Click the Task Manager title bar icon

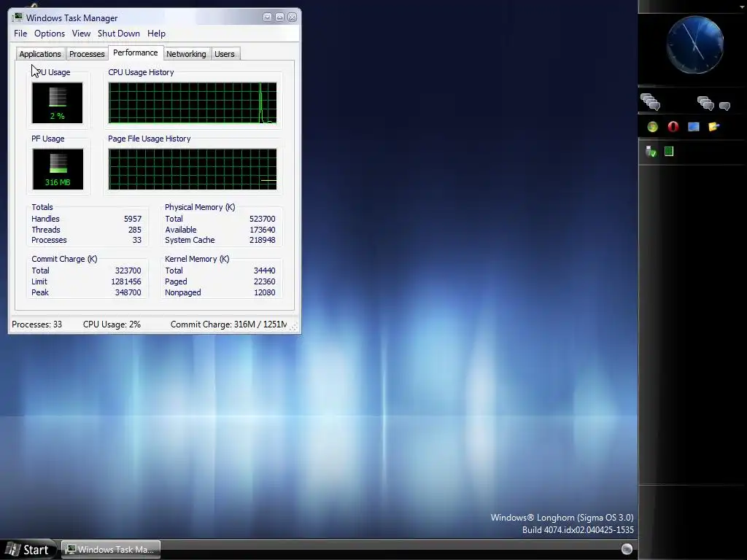(x=18, y=17)
